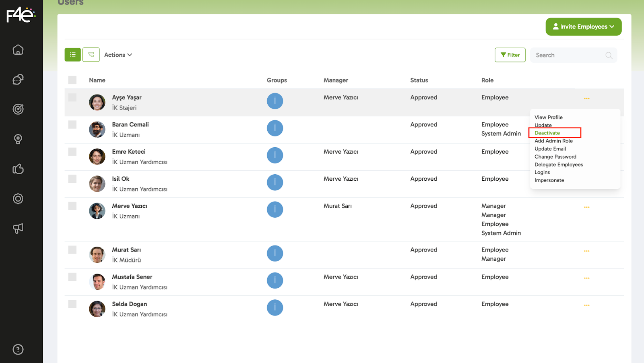Open the three-dot menu for Merve Yazıcı
The image size is (644, 363).
tap(586, 207)
